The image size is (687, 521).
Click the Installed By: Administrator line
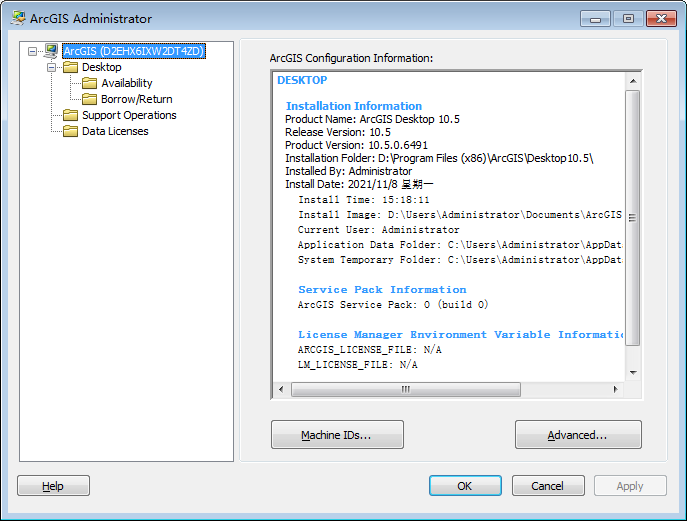coord(348,171)
